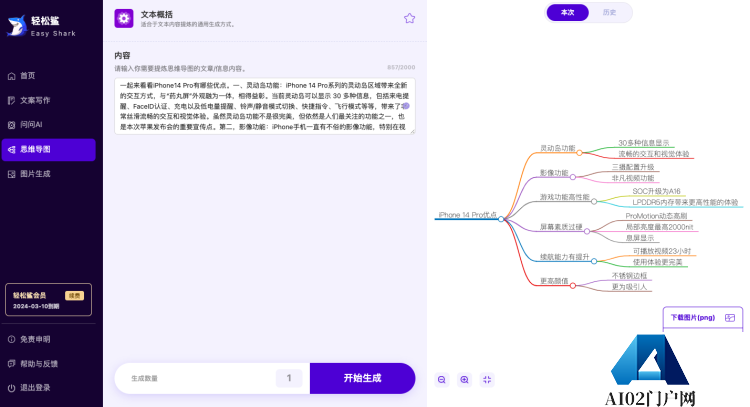Select the 30多种信息显示 leaf node
This screenshot has height=407, width=750.
(643, 143)
